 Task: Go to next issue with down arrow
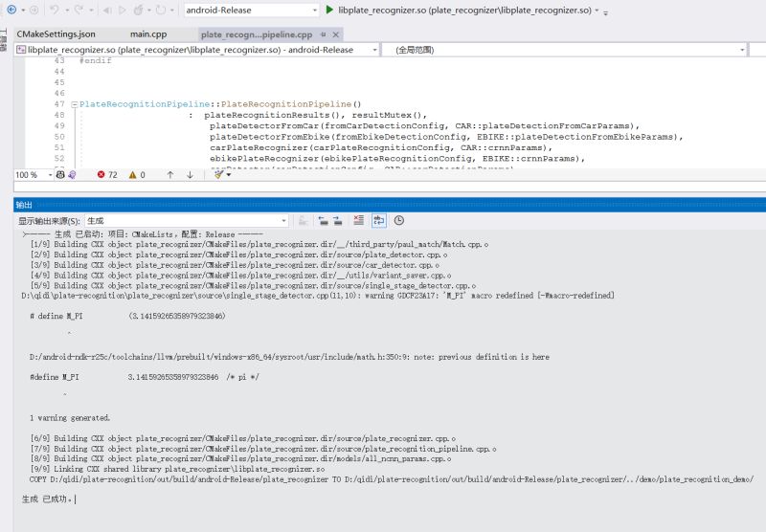click(x=190, y=175)
